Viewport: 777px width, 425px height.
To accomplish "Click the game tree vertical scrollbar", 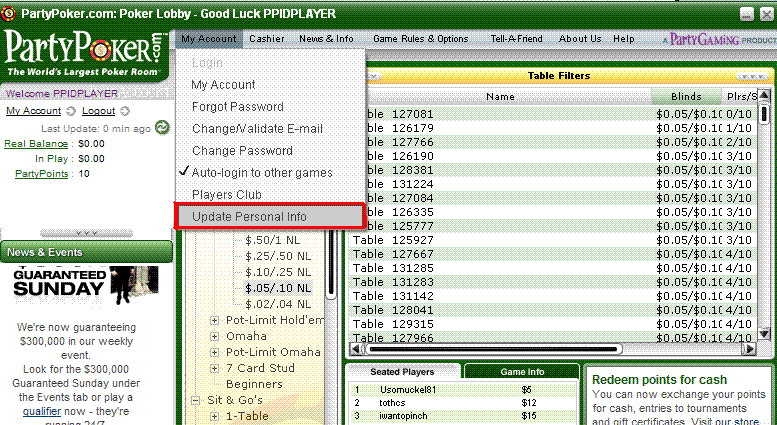I will pos(330,267).
